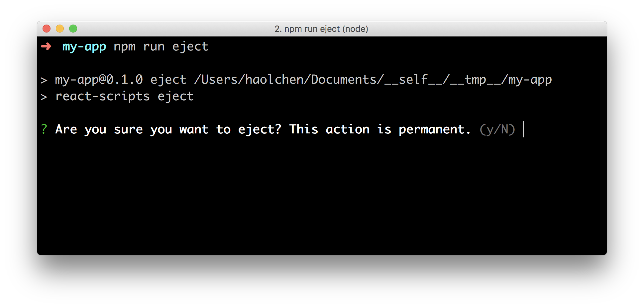The image size is (644, 308).
Task: Place cursor at the text input caret
Action: [x=523, y=129]
